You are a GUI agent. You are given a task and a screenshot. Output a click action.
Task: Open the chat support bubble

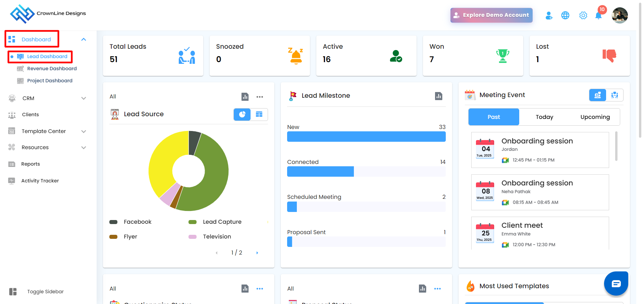coord(616,284)
